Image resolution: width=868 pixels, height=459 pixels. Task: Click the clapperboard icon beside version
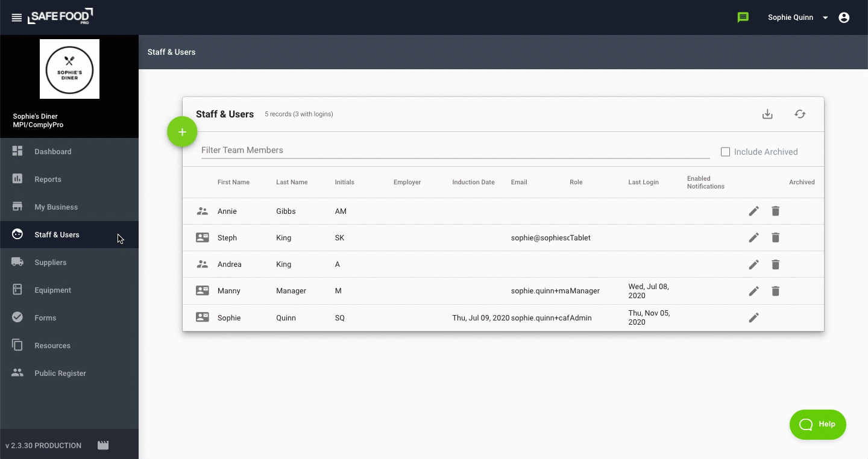tap(103, 445)
